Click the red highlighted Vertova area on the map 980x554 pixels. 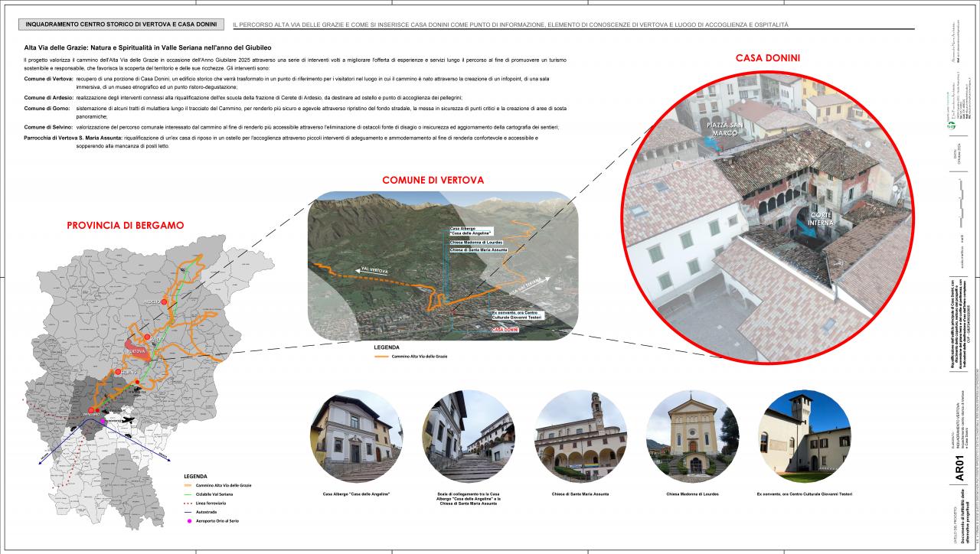click(138, 350)
